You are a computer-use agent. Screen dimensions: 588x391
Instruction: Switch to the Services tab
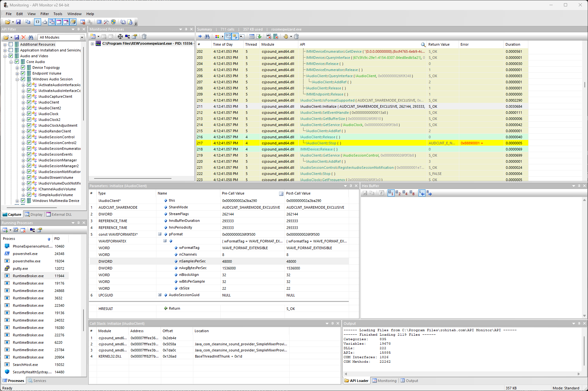(x=37, y=381)
